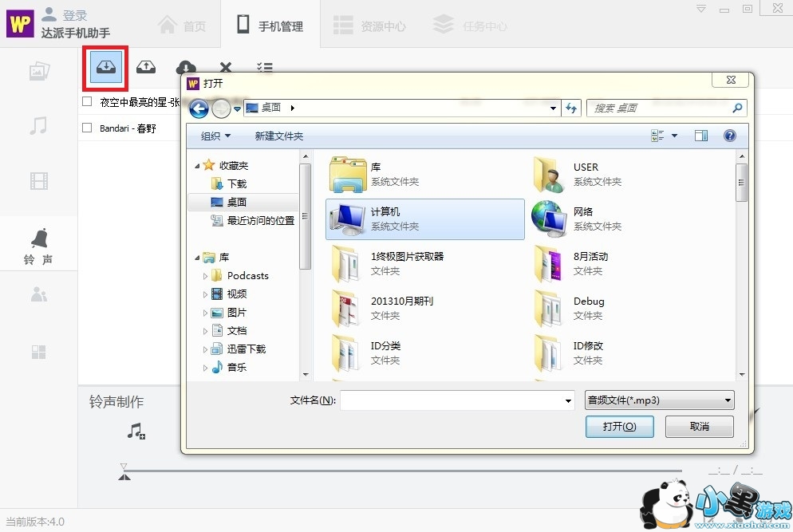Click the 打开(O) button
Viewport: 793px width, 532px height.
point(620,426)
